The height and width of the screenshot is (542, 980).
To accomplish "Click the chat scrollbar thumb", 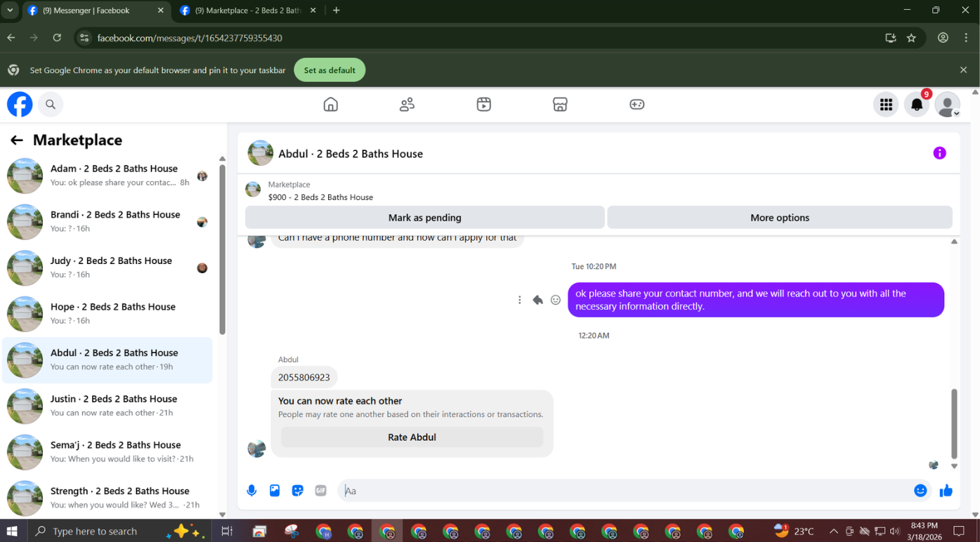I will [x=954, y=423].
